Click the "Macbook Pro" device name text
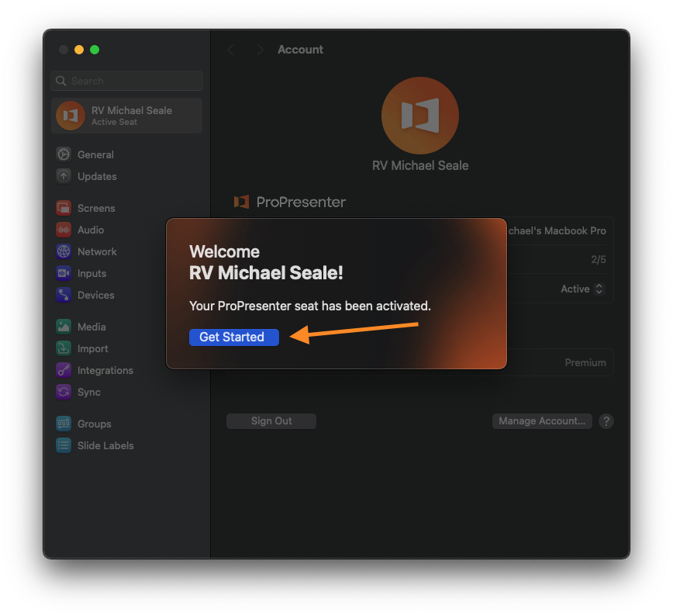The height and width of the screenshot is (616, 673). (x=575, y=230)
